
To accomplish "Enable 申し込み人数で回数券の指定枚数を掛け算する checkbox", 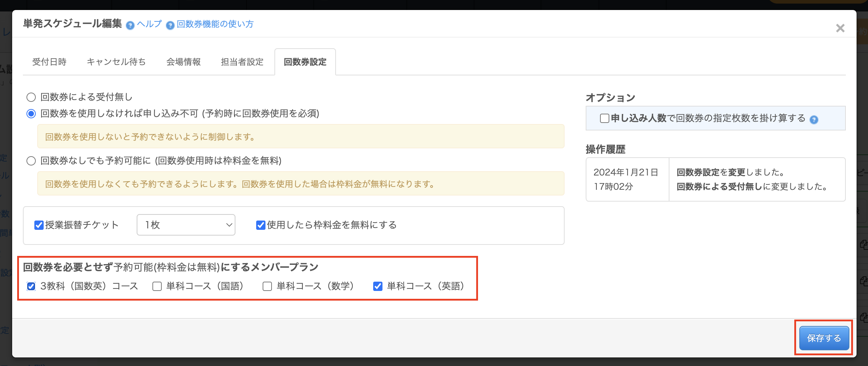I will (604, 118).
